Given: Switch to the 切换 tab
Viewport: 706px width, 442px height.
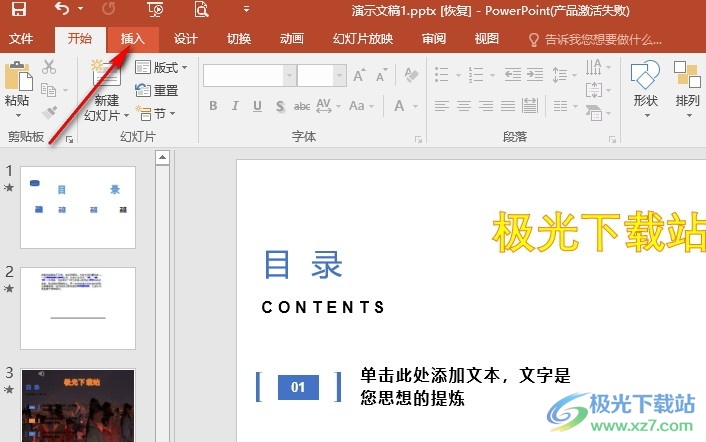Looking at the screenshot, I should [239, 39].
